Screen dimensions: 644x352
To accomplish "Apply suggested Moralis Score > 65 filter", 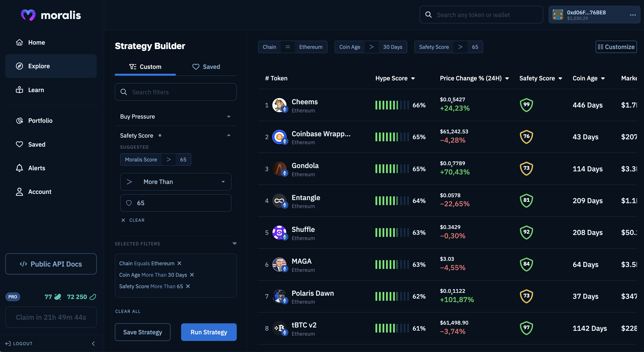I will point(155,159).
